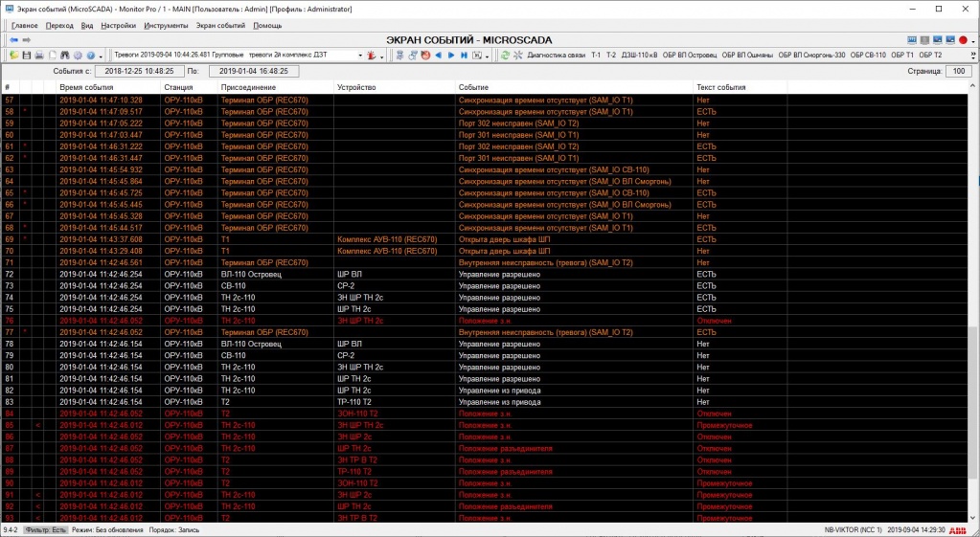Select event row 69 Открыта дверь шкафа ШП
The height and width of the screenshot is (537, 980).
(485, 239)
